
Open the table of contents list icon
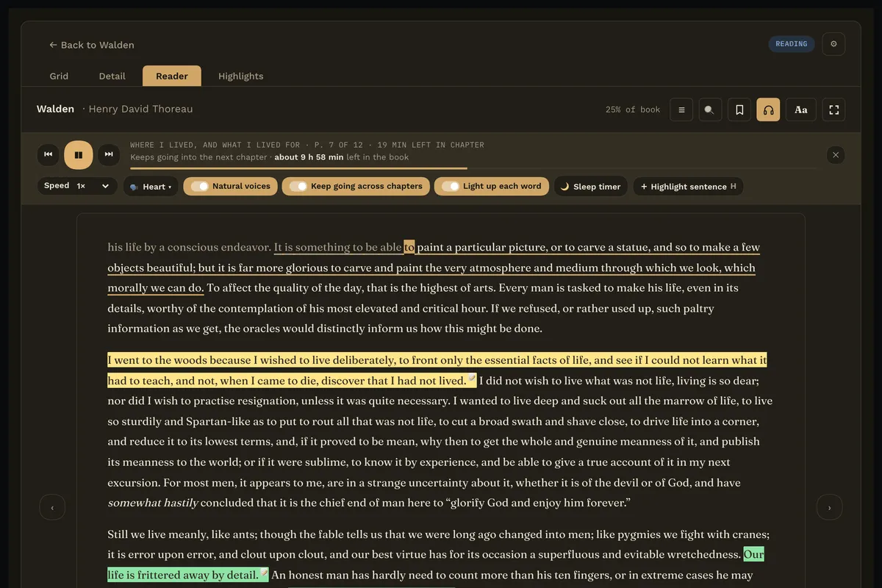[681, 110]
